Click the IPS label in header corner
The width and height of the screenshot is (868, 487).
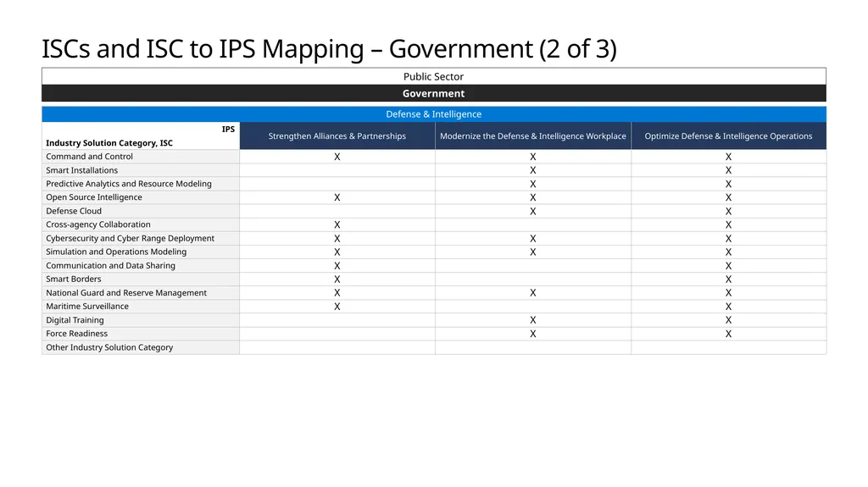tap(228, 129)
